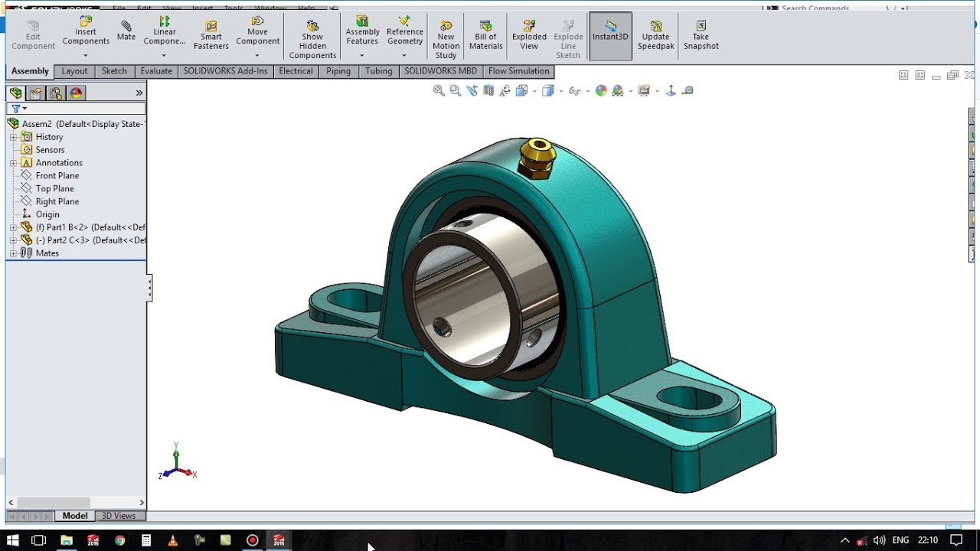The height and width of the screenshot is (551, 980).
Task: Select Front Plane in feature tree
Action: [x=57, y=176]
